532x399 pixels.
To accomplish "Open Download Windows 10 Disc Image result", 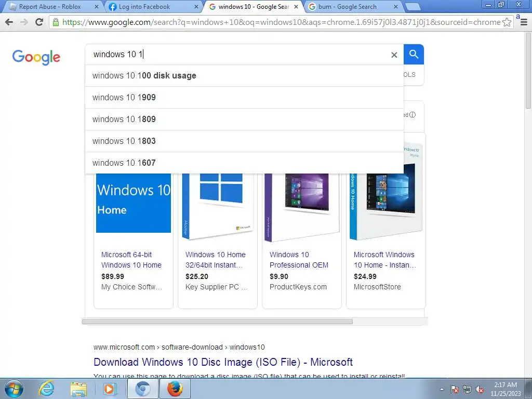I will (223, 362).
